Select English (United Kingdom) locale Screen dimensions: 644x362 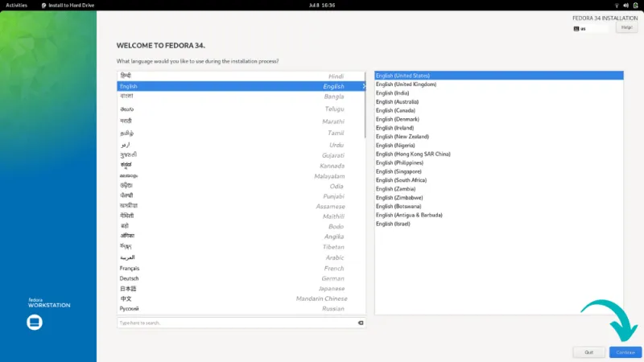click(406, 84)
